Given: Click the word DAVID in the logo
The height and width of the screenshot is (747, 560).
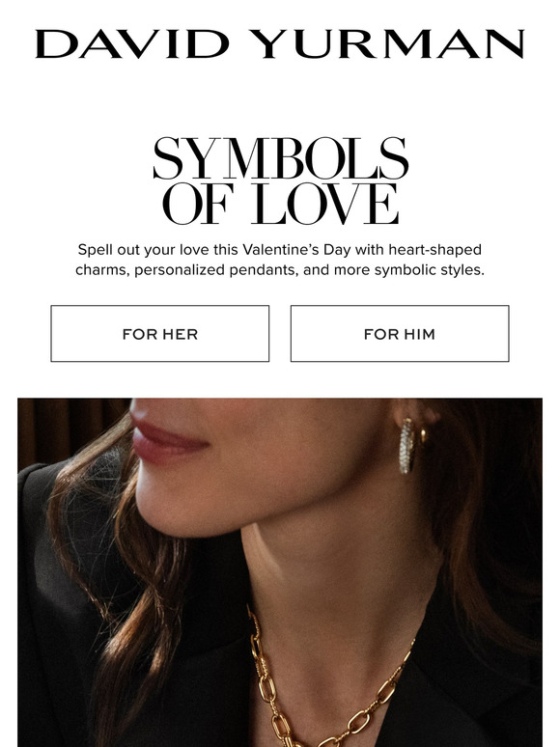Looking at the screenshot, I should pyautogui.click(x=132, y=43).
